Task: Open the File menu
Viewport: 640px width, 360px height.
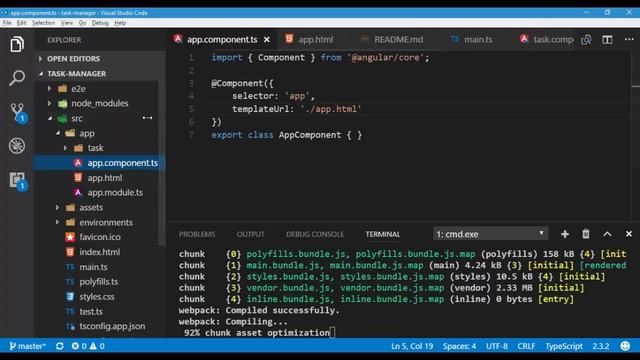Action: tap(7, 23)
